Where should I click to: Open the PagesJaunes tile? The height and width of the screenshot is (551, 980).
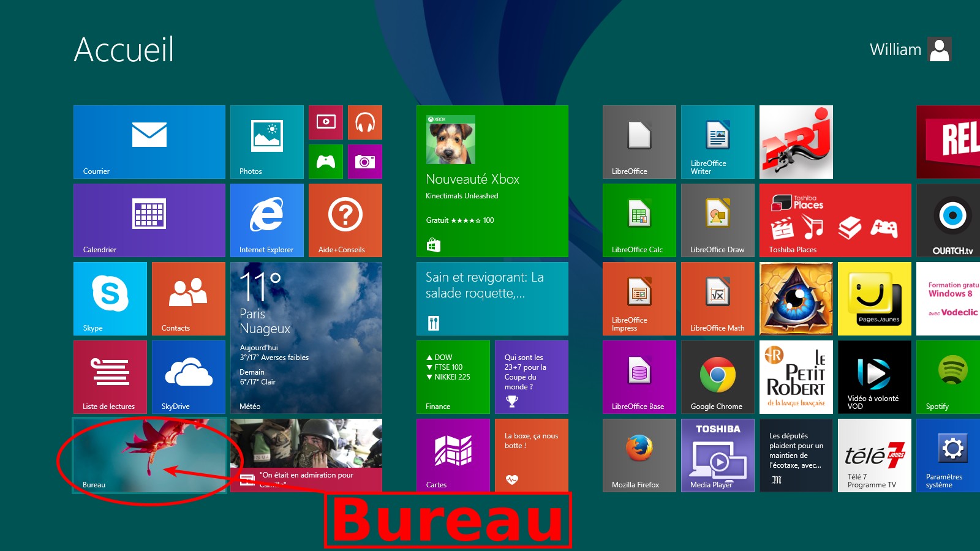point(875,299)
